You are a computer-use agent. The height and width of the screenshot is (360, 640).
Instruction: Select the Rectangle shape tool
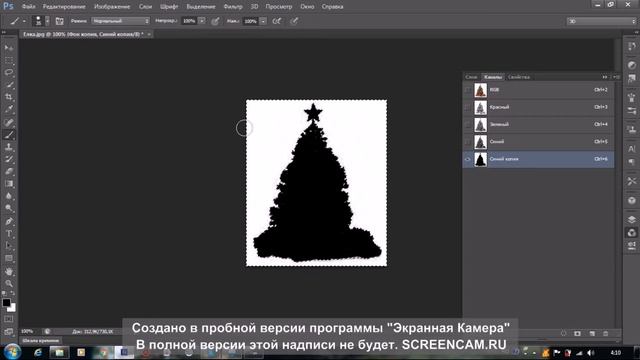click(9, 258)
